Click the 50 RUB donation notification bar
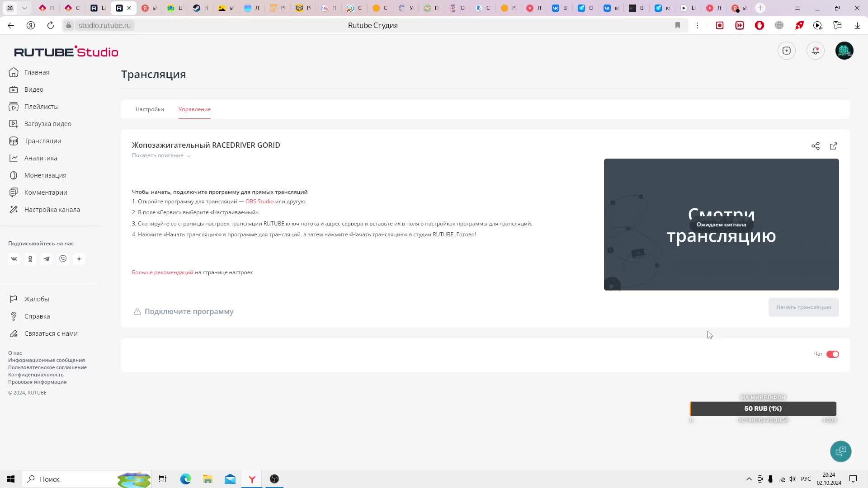Image resolution: width=868 pixels, height=488 pixels. pyautogui.click(x=763, y=408)
